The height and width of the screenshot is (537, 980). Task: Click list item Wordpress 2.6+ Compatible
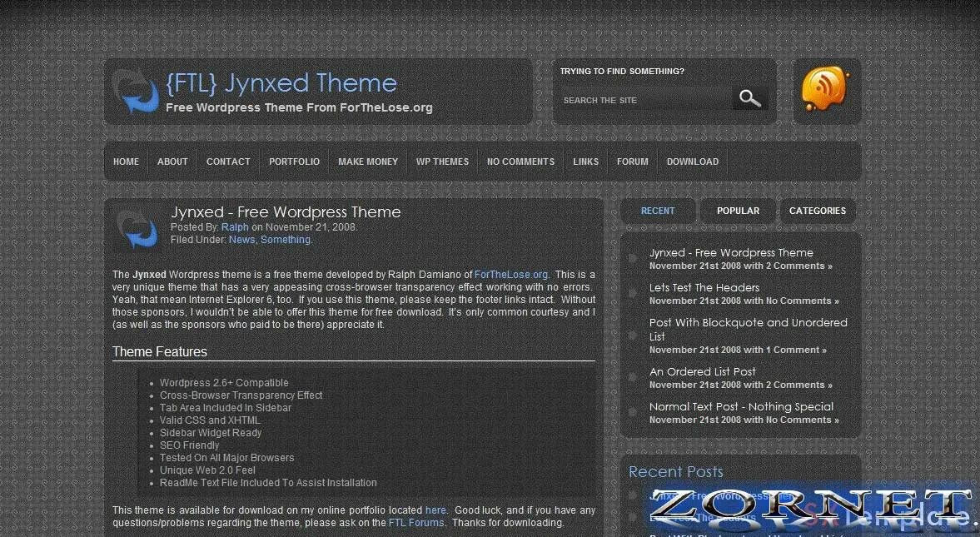(224, 383)
